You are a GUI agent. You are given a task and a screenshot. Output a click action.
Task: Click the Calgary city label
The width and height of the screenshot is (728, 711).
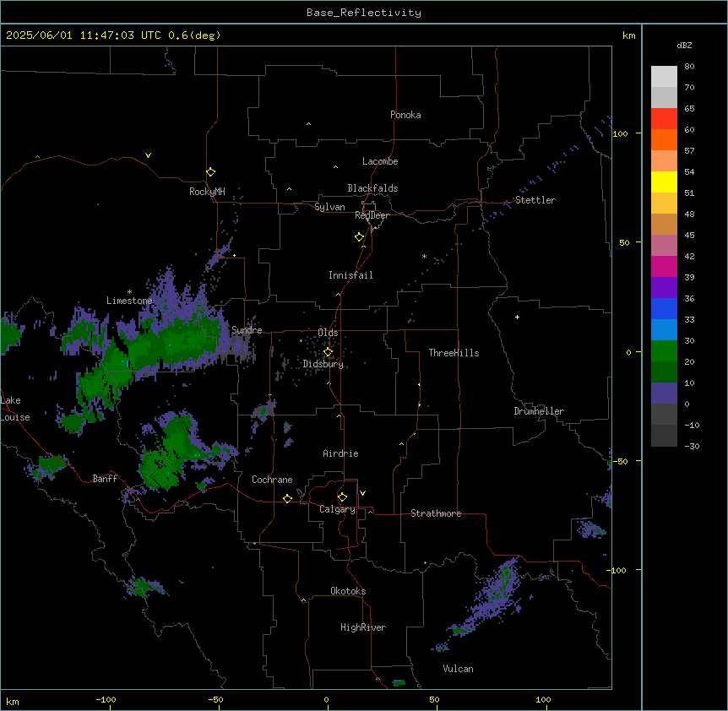(337, 509)
